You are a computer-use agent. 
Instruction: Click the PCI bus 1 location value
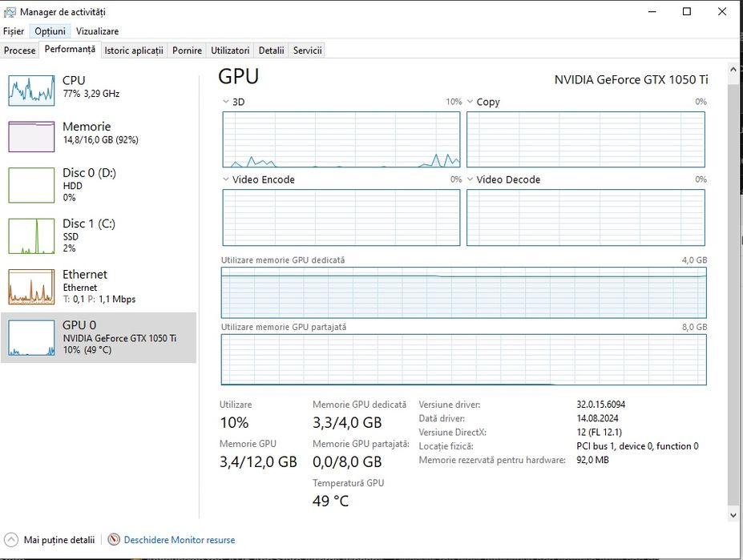click(637, 445)
